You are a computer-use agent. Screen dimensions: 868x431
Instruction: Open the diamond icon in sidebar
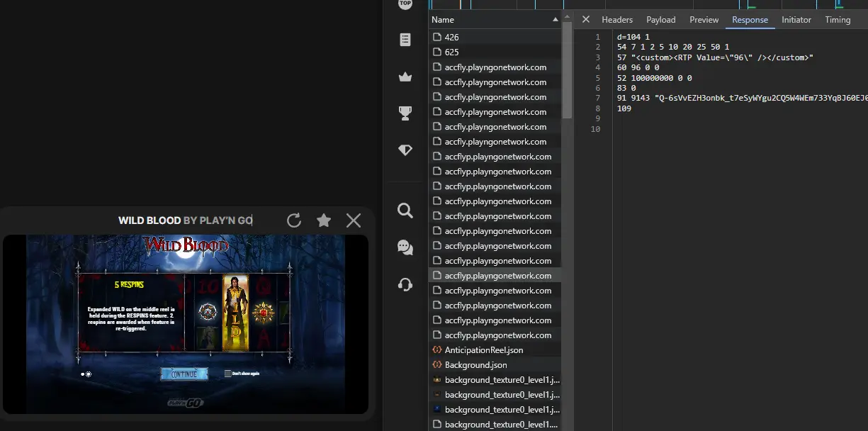click(405, 150)
